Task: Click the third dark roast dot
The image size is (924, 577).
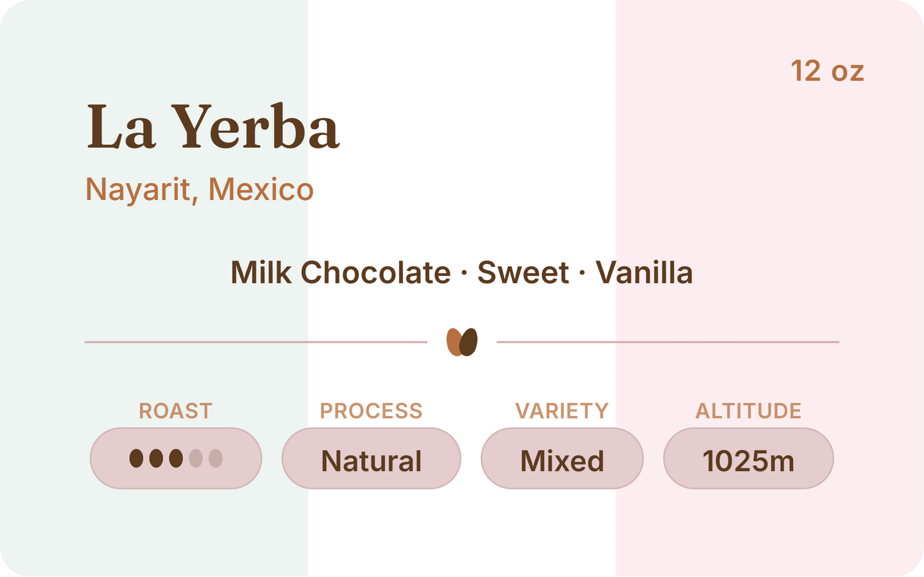Action: 176,459
